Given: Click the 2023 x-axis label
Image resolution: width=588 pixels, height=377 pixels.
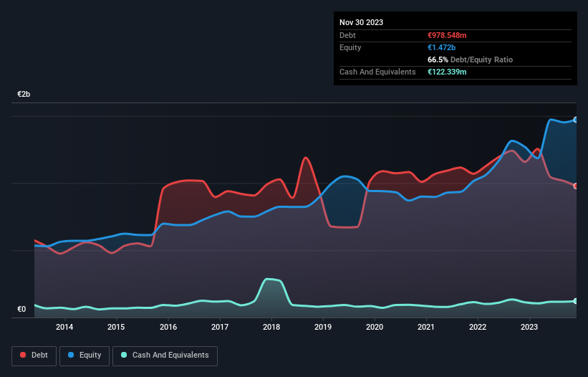Looking at the screenshot, I should click(x=529, y=327).
